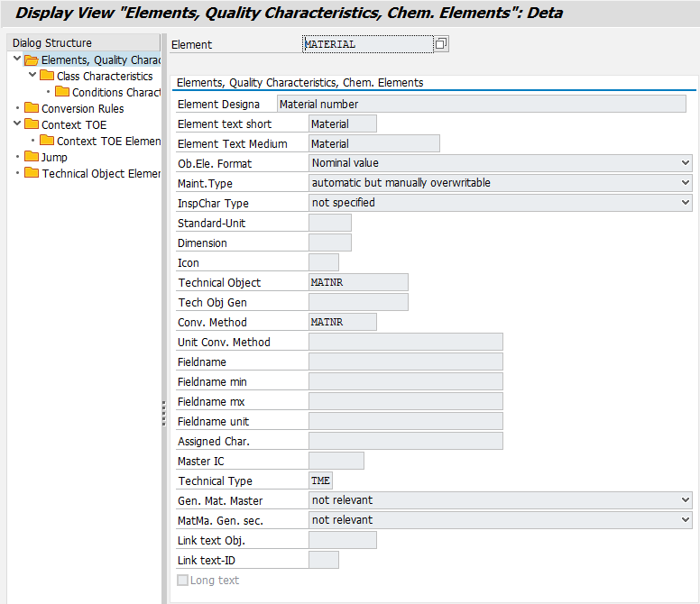Collapse the Elements, Quality Characteristics tree node
This screenshot has height=604, width=700.
(17, 59)
